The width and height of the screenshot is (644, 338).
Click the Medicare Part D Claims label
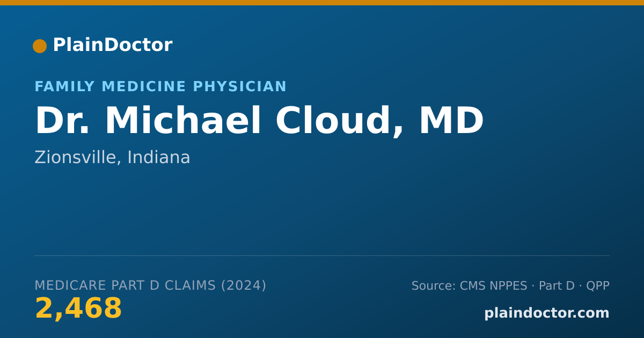coord(125,285)
